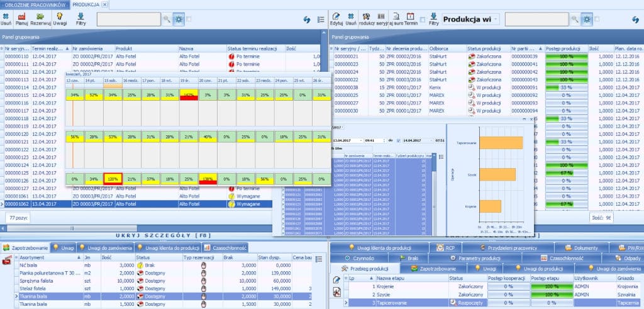
Task: Click the gear settings icon in right toolbar
Action: 587,19
